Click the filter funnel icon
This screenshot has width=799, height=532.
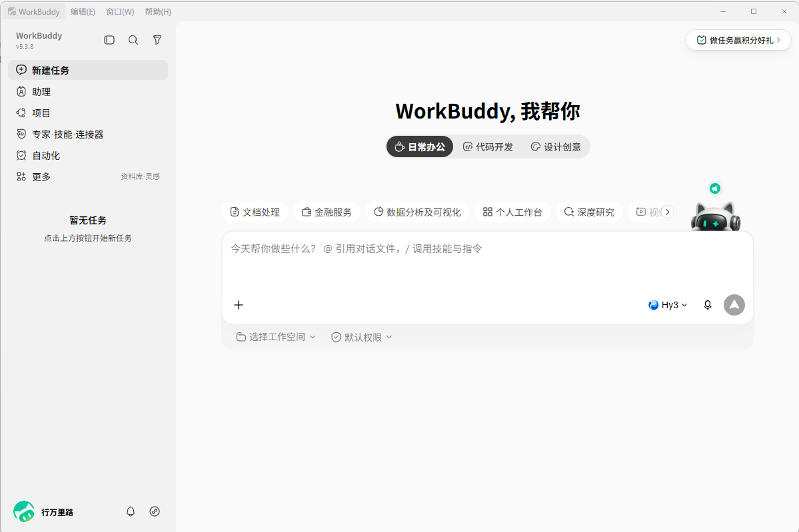(x=157, y=40)
